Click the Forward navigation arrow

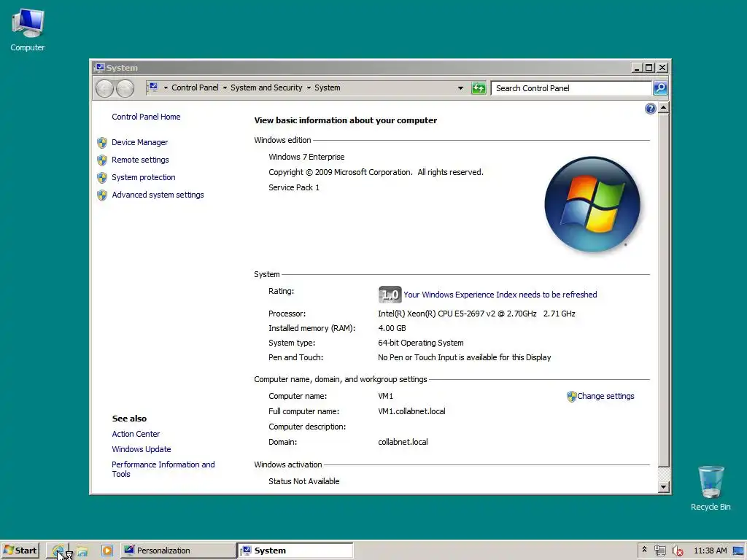point(125,88)
